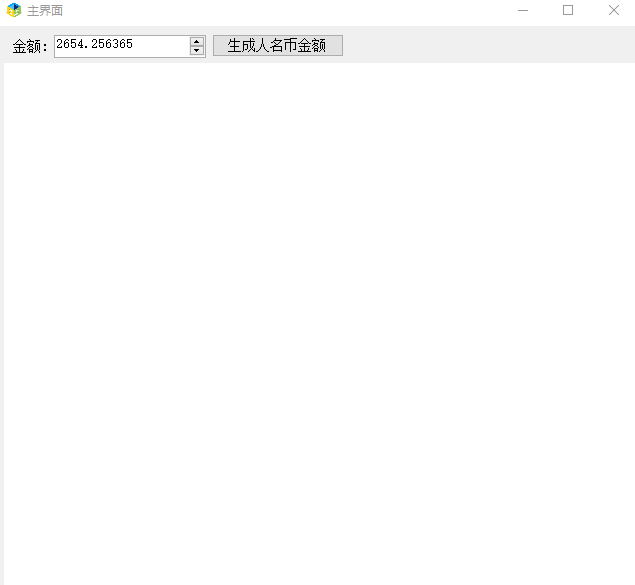
Task: Click the 主界面 window title text
Action: click(45, 11)
